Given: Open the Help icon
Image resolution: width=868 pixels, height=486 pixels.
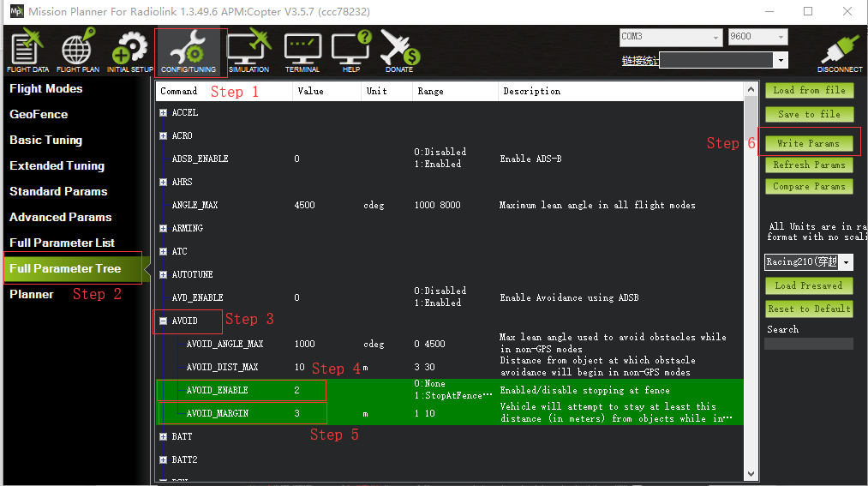Looking at the screenshot, I should click(351, 51).
